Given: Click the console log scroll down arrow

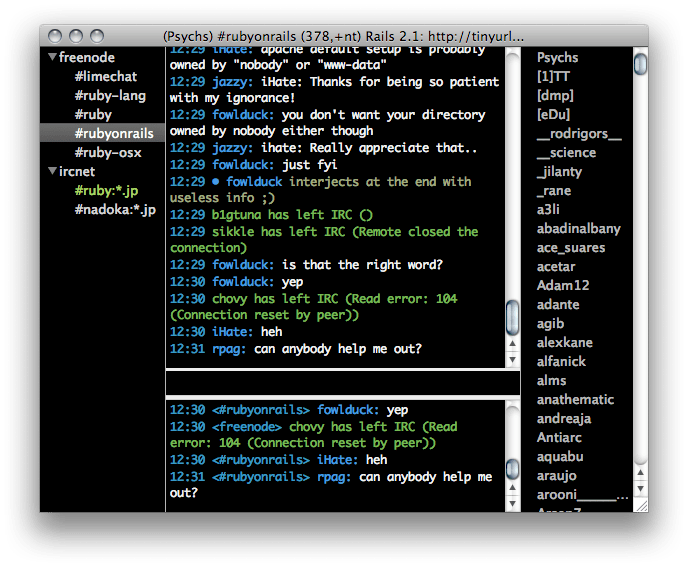Looking at the screenshot, I should (512, 504).
